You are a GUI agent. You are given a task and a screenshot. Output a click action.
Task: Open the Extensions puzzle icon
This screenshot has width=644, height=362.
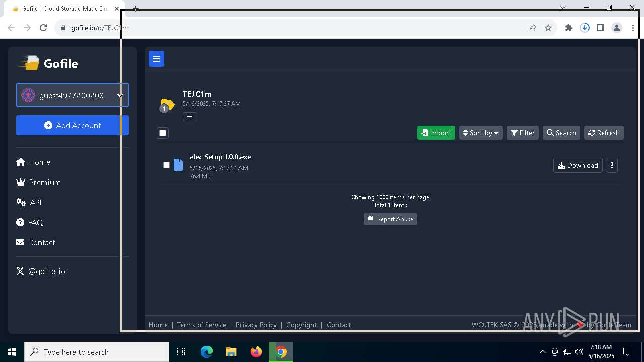click(569, 28)
